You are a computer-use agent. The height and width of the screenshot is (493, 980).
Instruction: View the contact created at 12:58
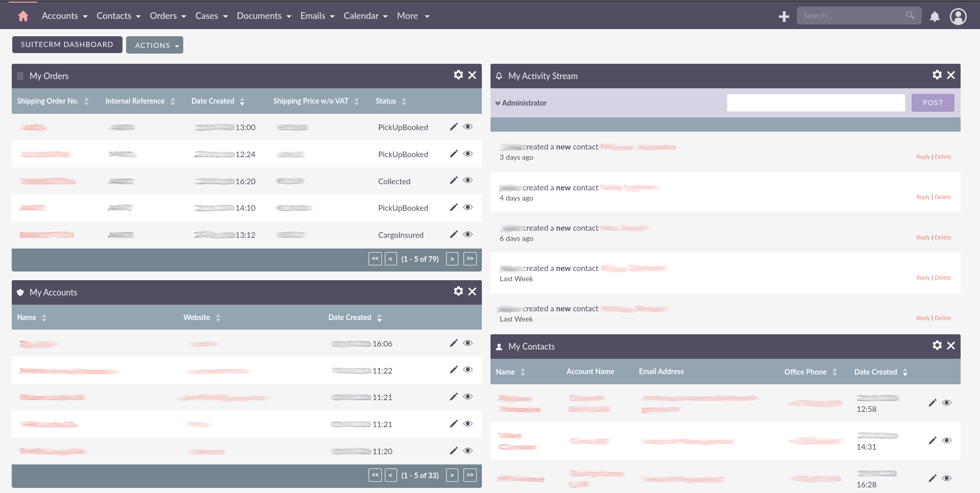click(x=946, y=403)
